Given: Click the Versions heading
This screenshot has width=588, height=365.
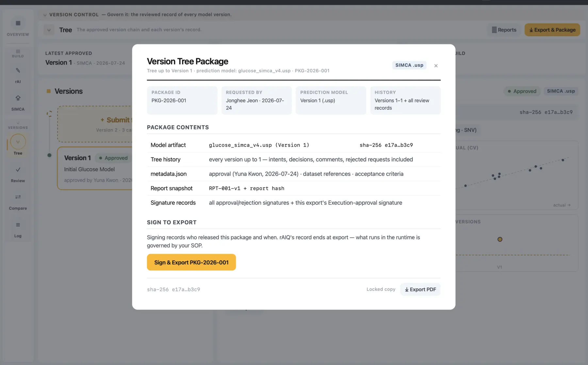Looking at the screenshot, I should click(x=69, y=91).
